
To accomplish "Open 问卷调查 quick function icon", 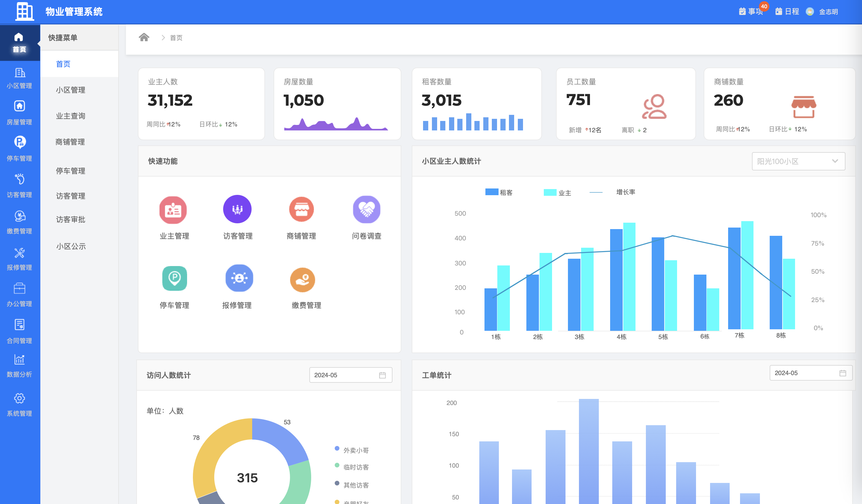I will [x=367, y=209].
